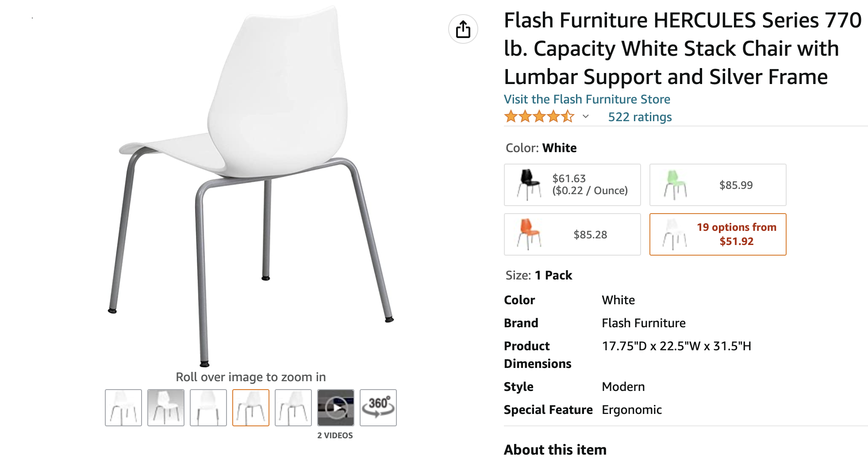Click the highlighted fourth chair thumbnail
The width and height of the screenshot is (868, 467).
click(251, 407)
